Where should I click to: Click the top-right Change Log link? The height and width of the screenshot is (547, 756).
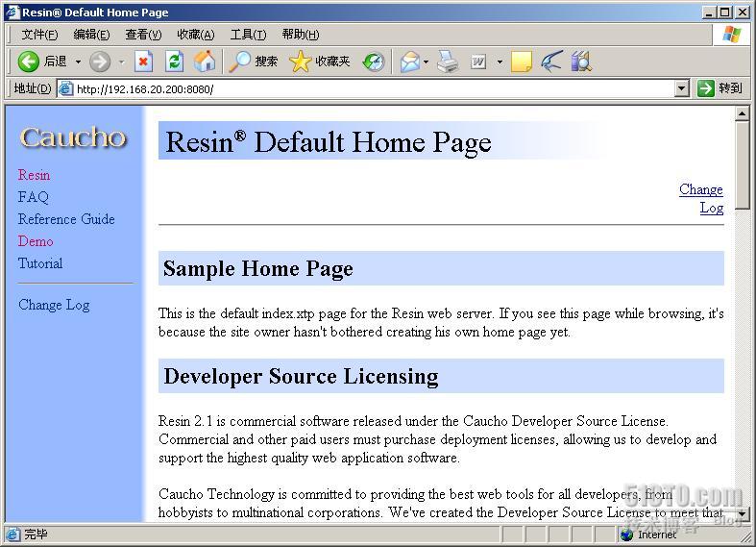(x=701, y=198)
